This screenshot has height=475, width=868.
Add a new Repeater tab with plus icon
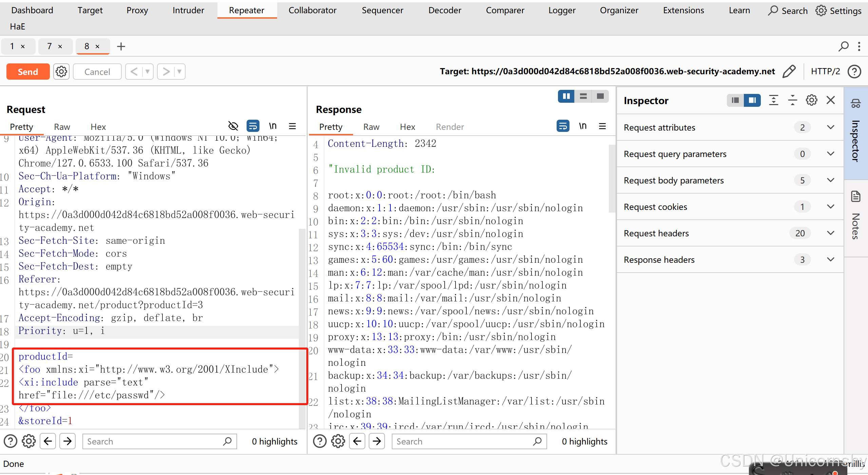coord(121,46)
